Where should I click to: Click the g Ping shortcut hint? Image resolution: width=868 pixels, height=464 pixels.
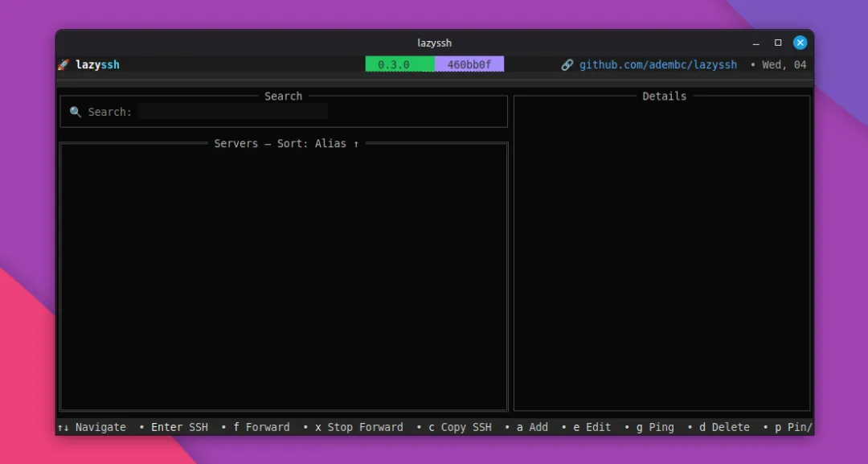click(x=656, y=427)
